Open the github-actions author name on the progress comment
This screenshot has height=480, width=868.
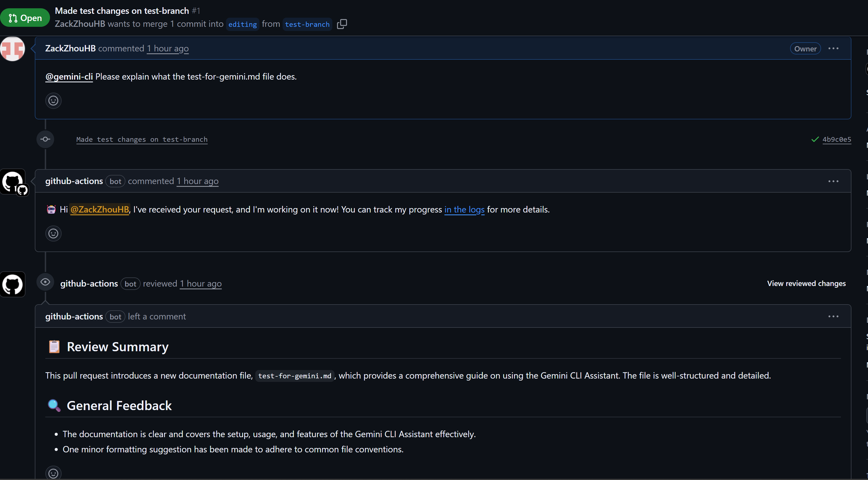coord(74,181)
